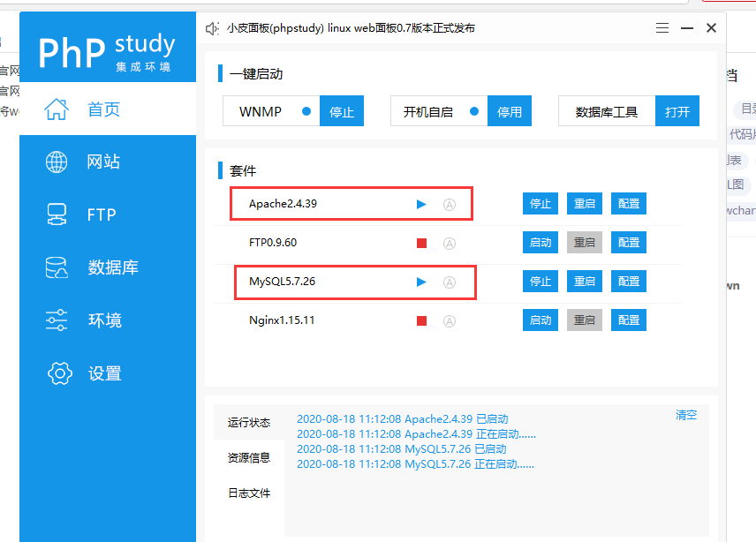Viewport: 756px width, 542px height.
Task: Click the gear icon beside 设置
Action: pos(60,373)
